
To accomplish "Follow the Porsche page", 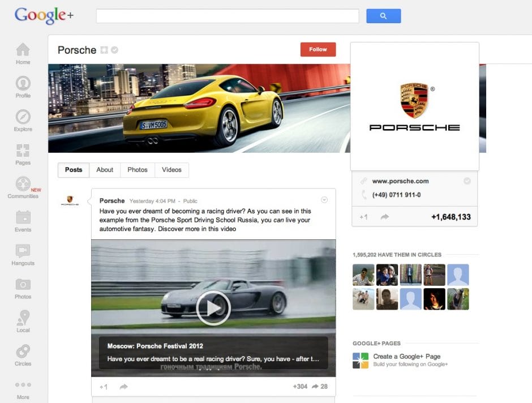I will point(318,49).
